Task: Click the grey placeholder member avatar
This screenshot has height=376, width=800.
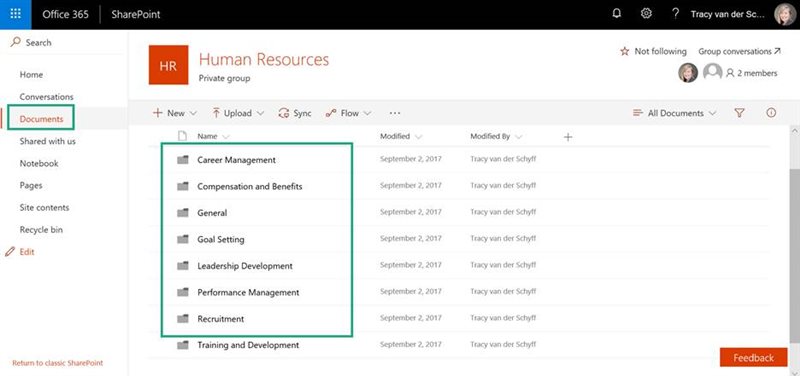Action: click(x=713, y=72)
